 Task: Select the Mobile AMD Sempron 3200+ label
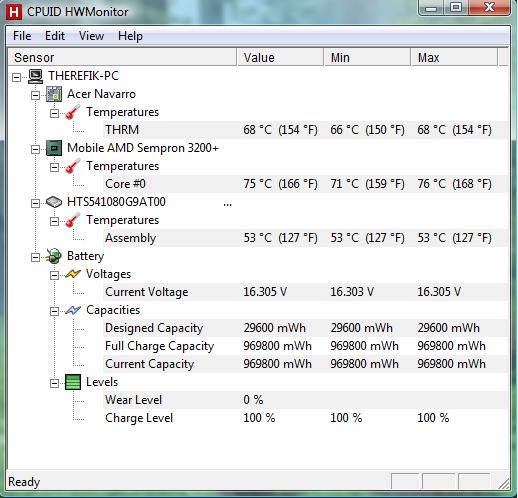(x=143, y=148)
